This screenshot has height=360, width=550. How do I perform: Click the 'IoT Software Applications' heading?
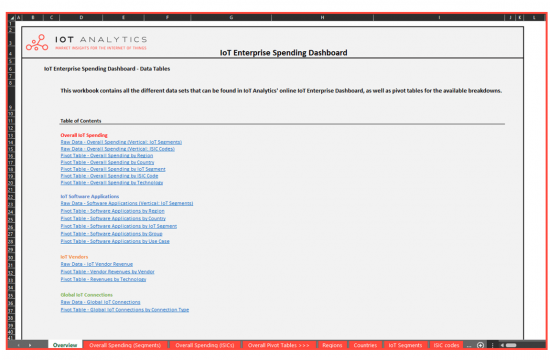point(90,196)
